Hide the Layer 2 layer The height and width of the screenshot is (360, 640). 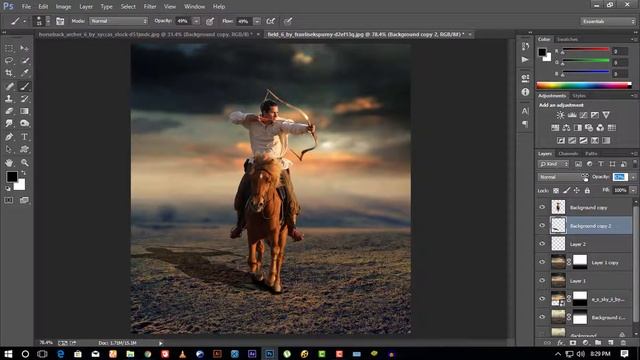pyautogui.click(x=542, y=244)
